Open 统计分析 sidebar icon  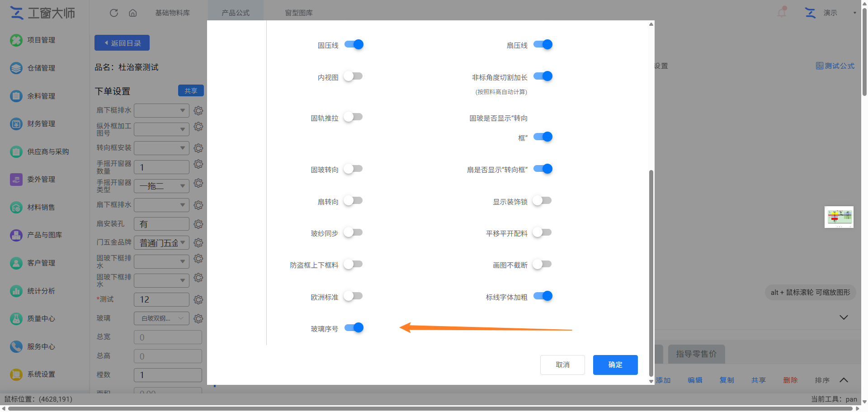16,291
